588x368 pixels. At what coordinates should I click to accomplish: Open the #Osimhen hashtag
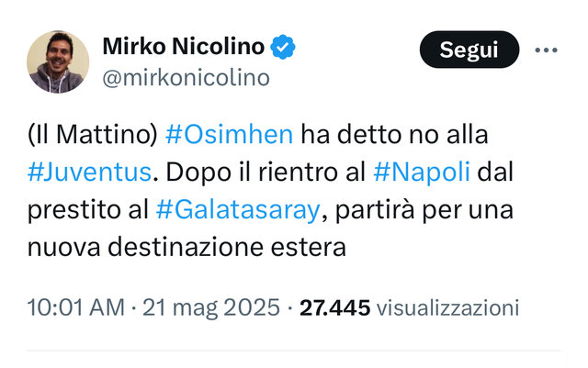click(x=230, y=134)
